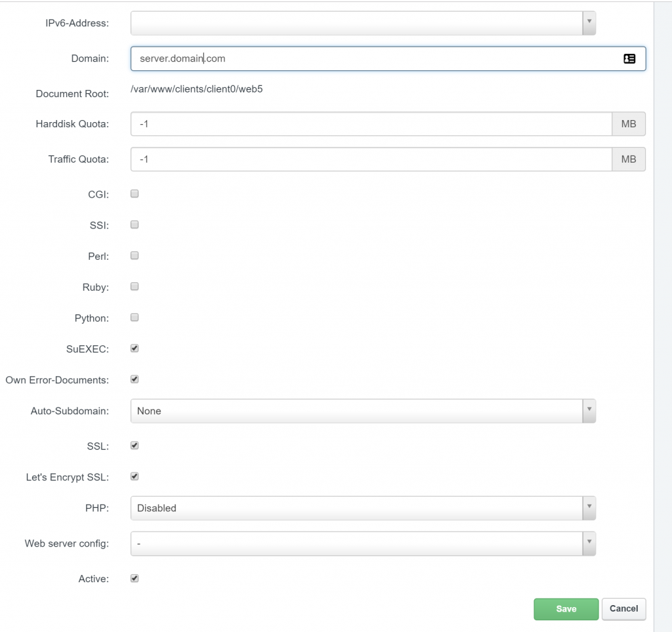Enable the Ruby checkbox

coord(134,286)
